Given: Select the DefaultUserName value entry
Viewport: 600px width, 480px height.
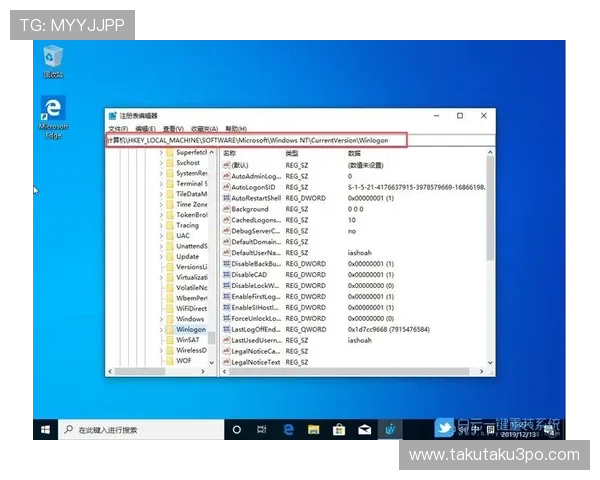Looking at the screenshot, I should 256,253.
